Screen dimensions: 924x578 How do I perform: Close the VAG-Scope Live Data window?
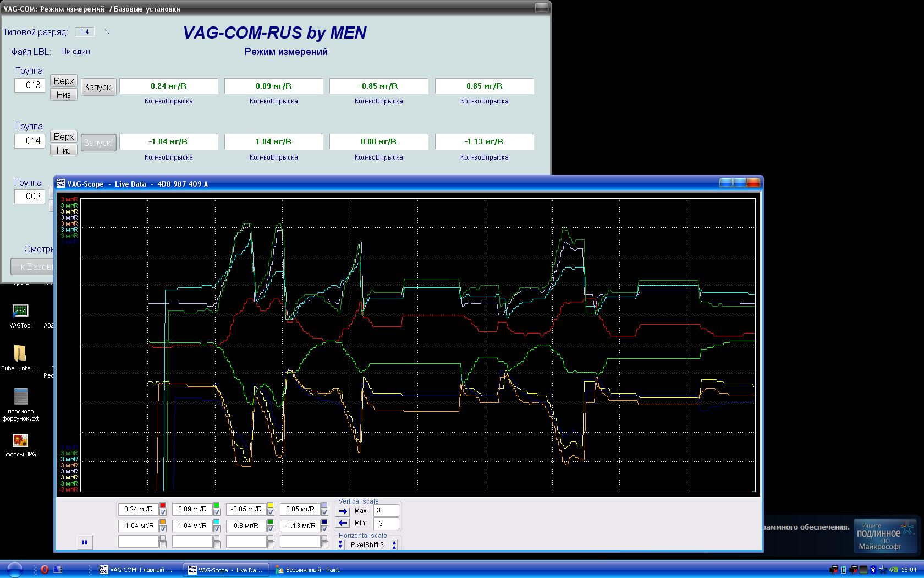[753, 183]
